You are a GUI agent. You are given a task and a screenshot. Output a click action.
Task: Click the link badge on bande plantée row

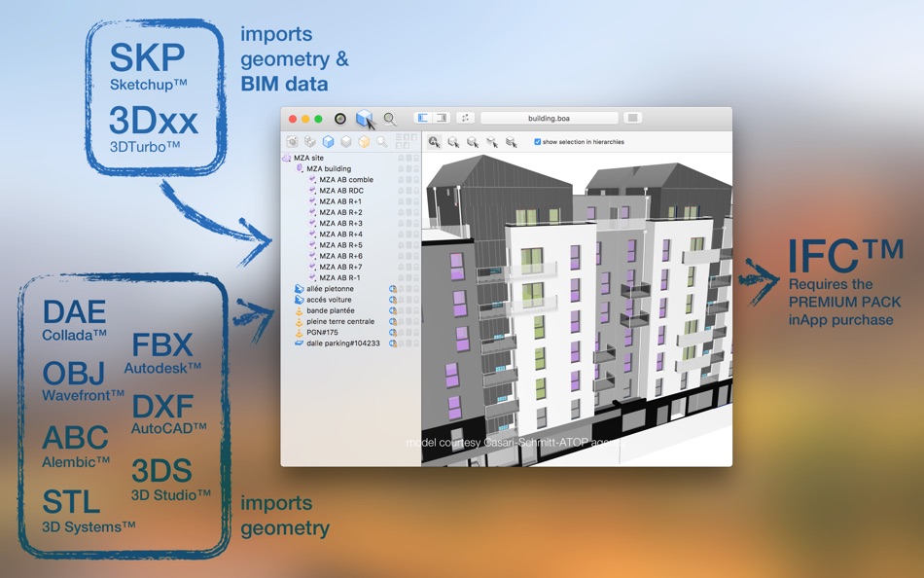tap(393, 310)
